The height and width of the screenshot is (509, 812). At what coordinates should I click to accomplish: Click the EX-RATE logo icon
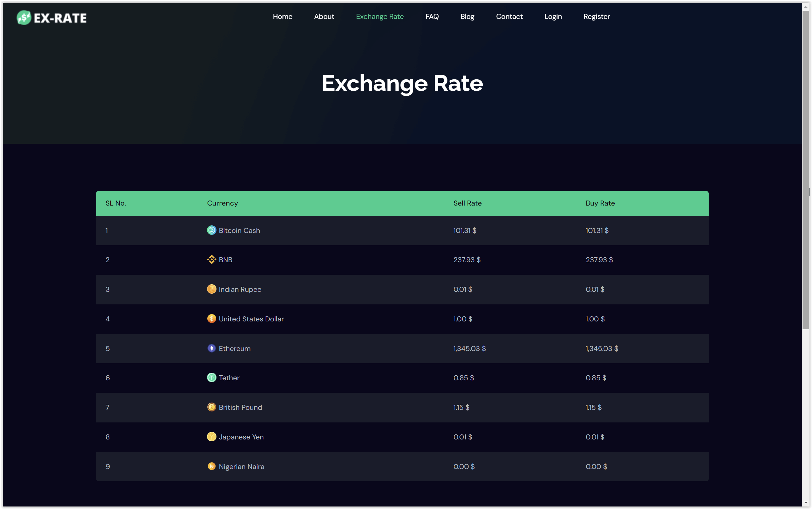click(x=24, y=18)
